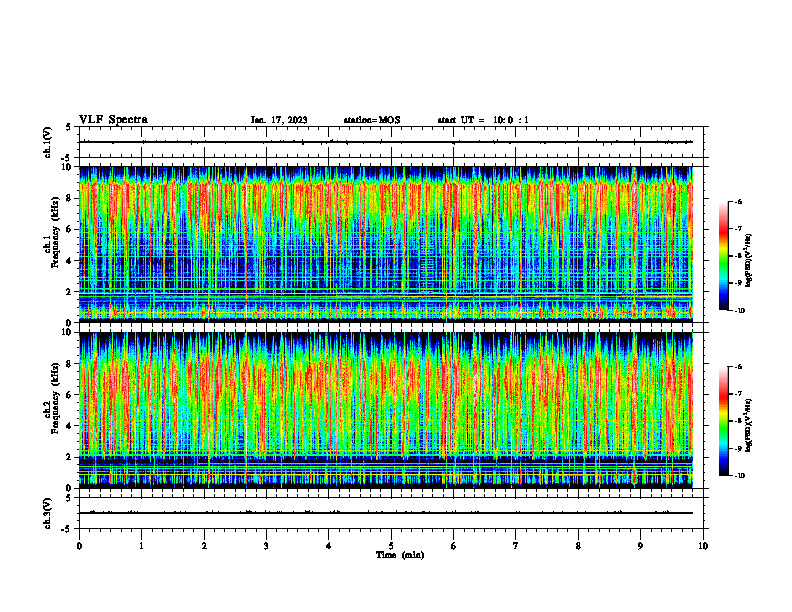Click the "-9" label on ch.2 colorbar
Image resolution: width=792 pixels, height=612 pixels.
pos(738,448)
